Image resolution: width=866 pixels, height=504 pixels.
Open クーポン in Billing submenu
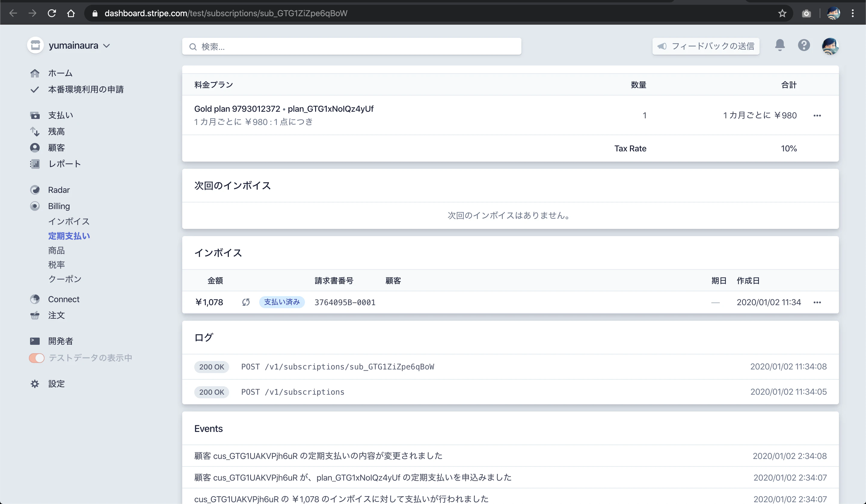pos(65,279)
